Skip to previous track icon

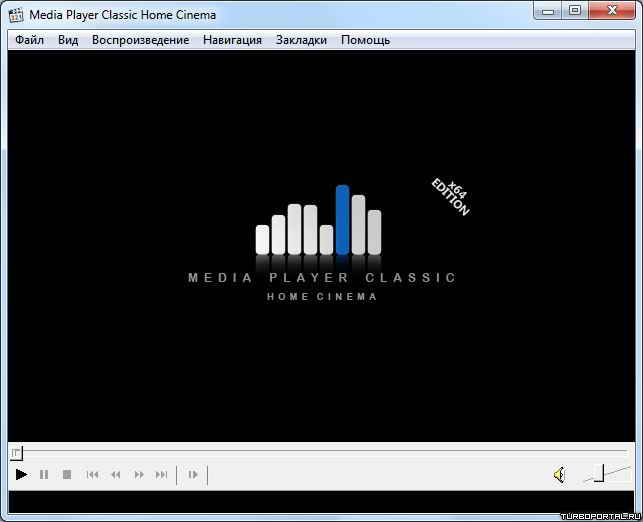pyautogui.click(x=92, y=475)
